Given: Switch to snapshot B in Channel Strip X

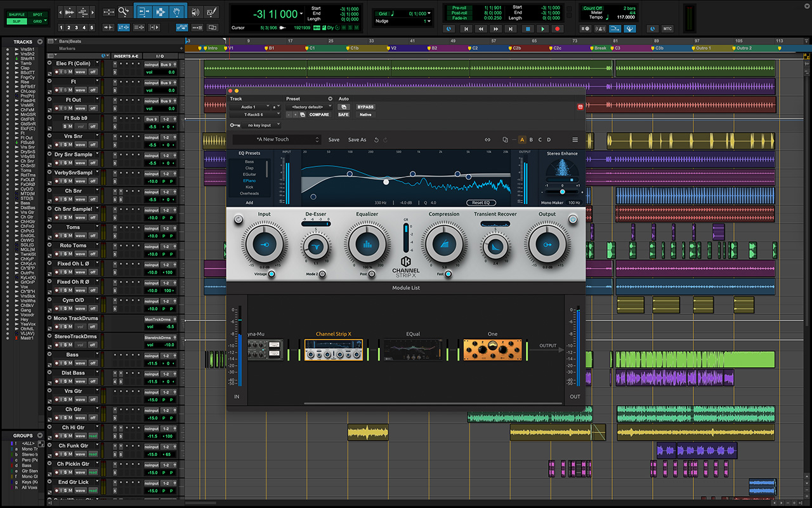Looking at the screenshot, I should 530,140.
